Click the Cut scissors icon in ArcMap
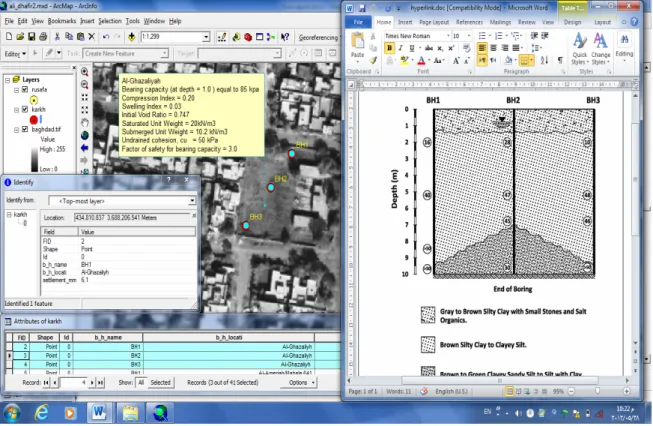The image size is (653, 426). tap(57, 37)
